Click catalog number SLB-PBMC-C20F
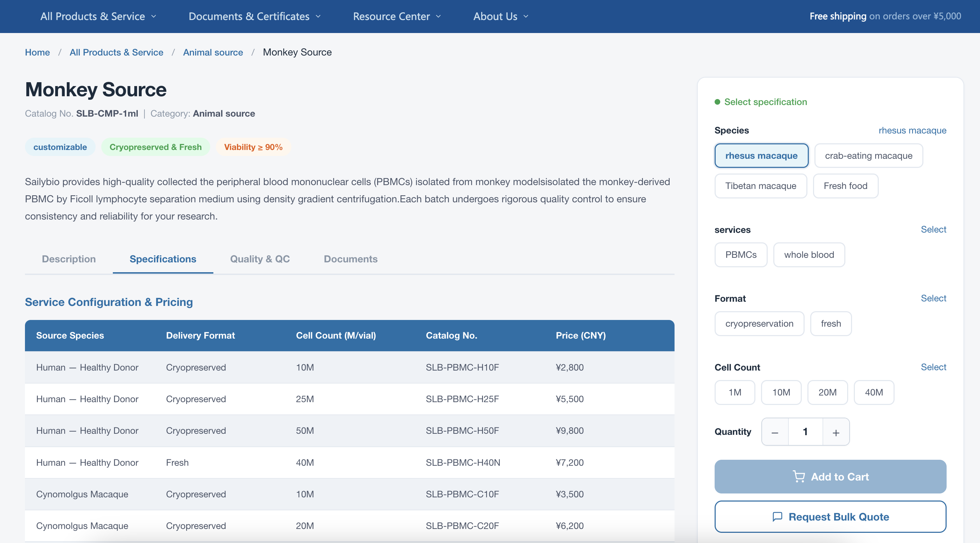The image size is (980, 543). click(x=462, y=525)
